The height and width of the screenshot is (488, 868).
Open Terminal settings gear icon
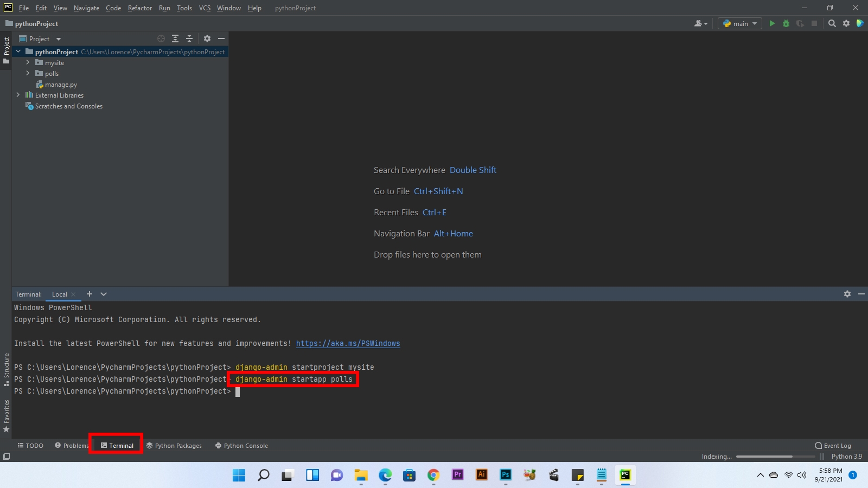click(847, 294)
